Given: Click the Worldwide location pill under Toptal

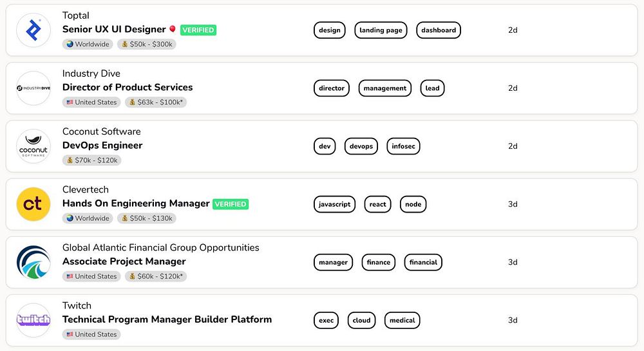Looking at the screenshot, I should pos(88,44).
